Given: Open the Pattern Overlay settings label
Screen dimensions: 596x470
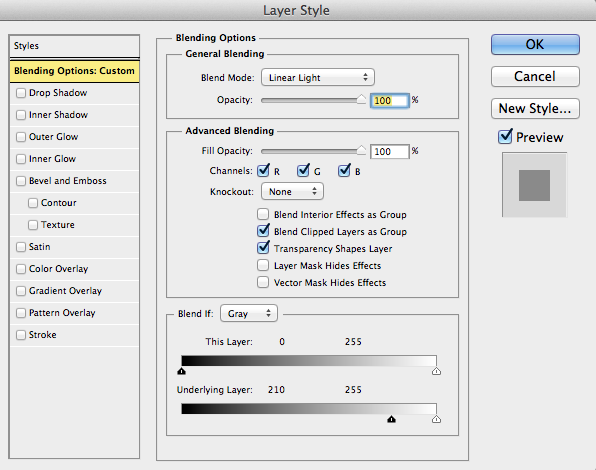Looking at the screenshot, I should (62, 313).
